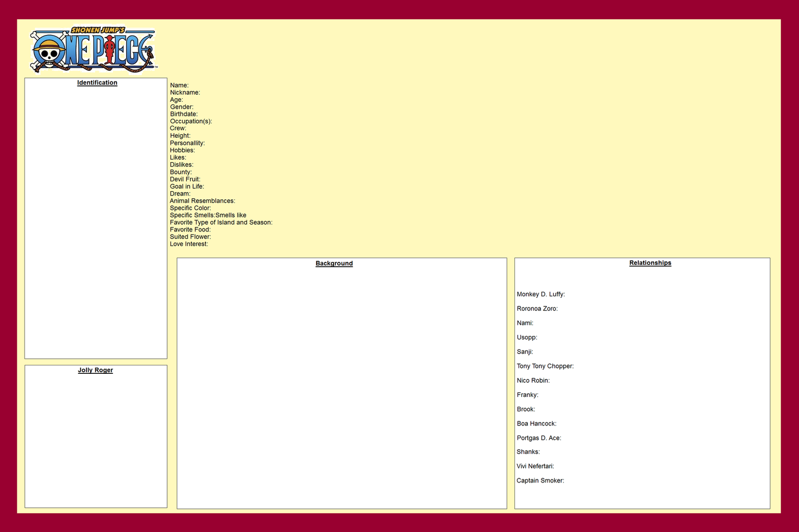
Task: Click the Vivi Nefertari: entry
Action: click(535, 467)
